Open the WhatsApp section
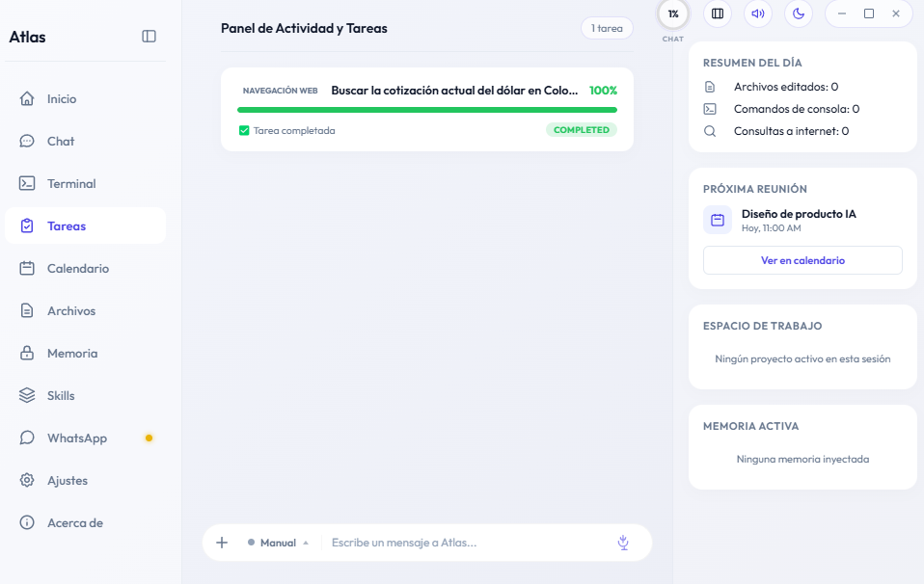This screenshot has height=584, width=924. 86,438
